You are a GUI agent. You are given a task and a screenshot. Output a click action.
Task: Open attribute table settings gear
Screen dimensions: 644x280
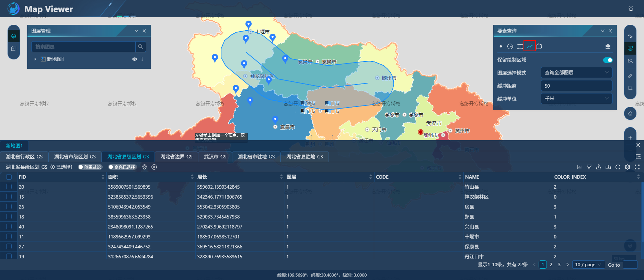point(628,167)
